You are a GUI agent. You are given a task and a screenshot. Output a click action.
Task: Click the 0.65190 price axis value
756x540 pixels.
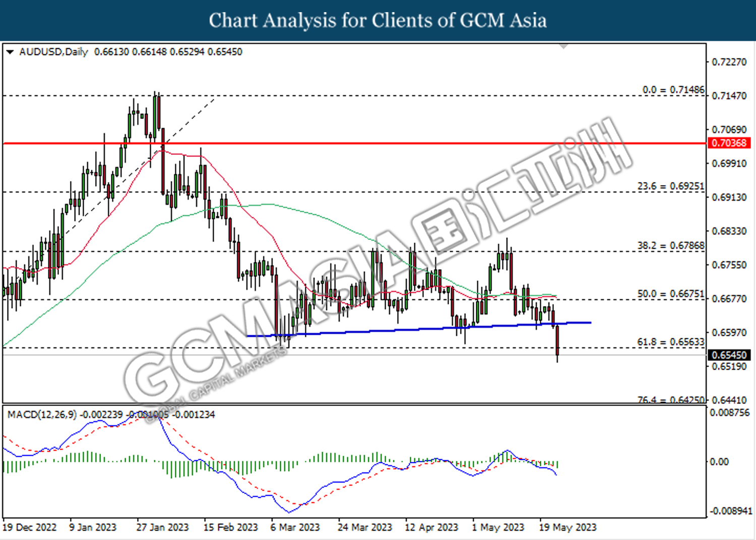pyautogui.click(x=729, y=366)
